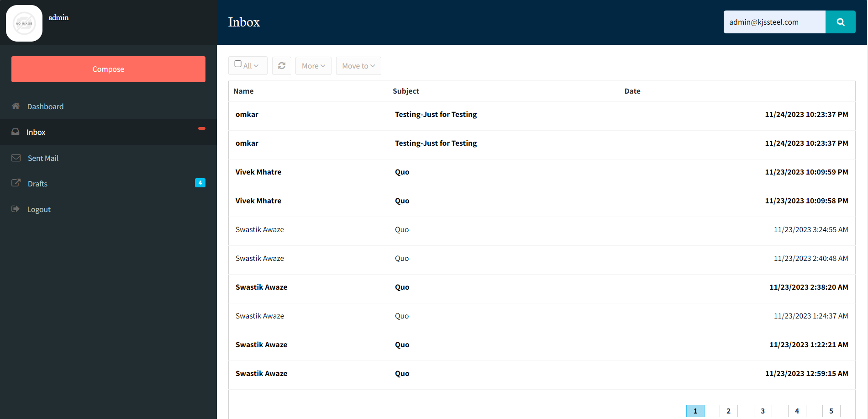Click the Name column header

[243, 91]
